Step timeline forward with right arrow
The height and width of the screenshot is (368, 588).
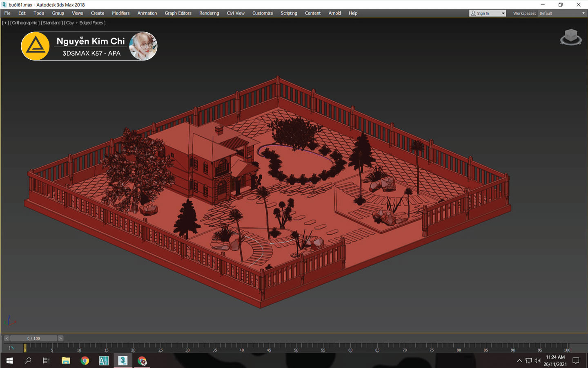tap(61, 339)
